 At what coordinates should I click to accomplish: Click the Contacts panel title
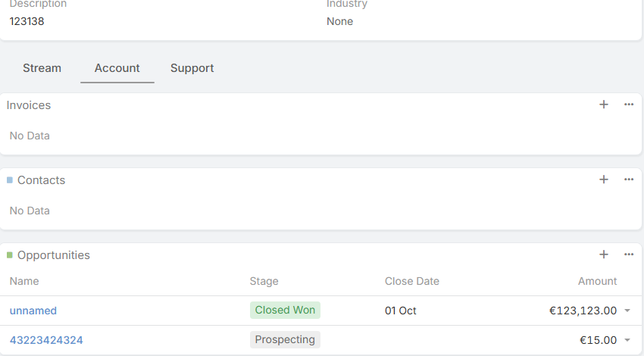pos(41,180)
